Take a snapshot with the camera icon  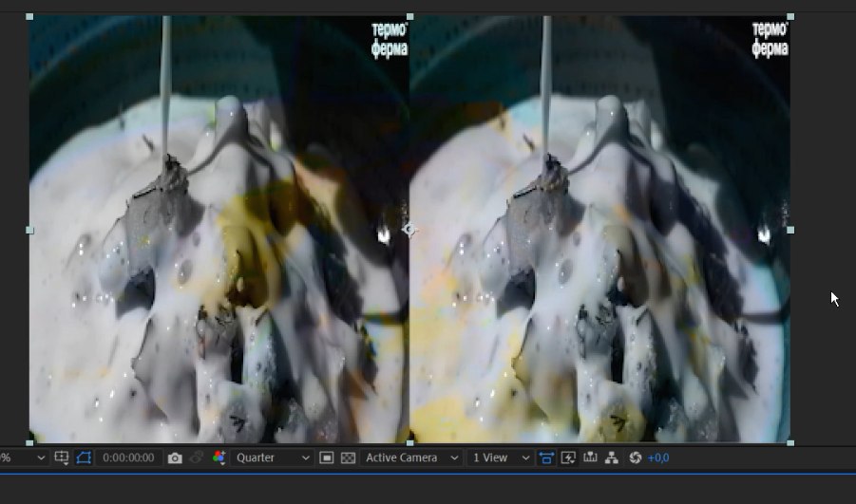tap(175, 457)
